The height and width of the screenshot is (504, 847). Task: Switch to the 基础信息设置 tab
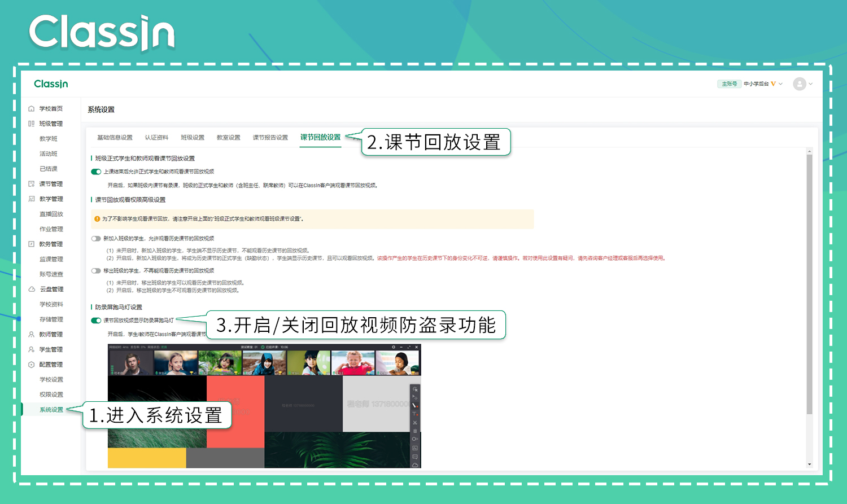[115, 138]
